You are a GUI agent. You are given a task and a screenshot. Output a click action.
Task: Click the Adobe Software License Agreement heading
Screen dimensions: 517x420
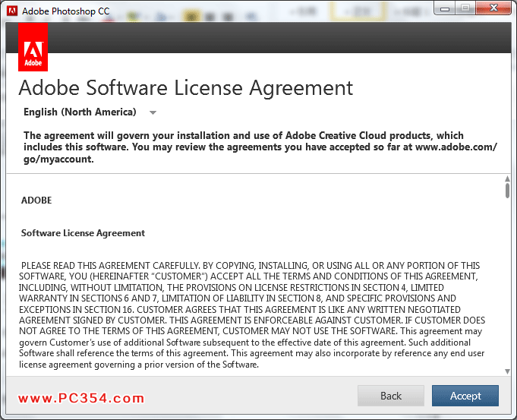pos(185,87)
